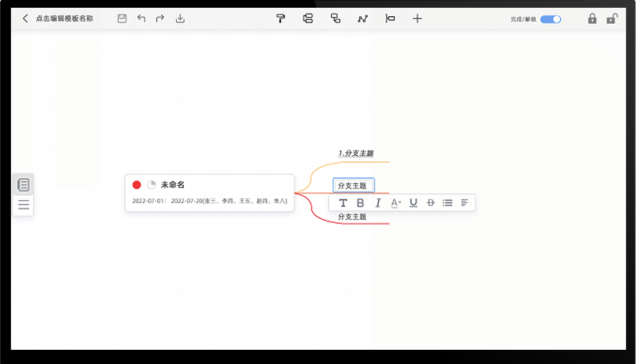Click the download/export icon
Image resolution: width=637 pixels, height=364 pixels.
[x=180, y=18]
